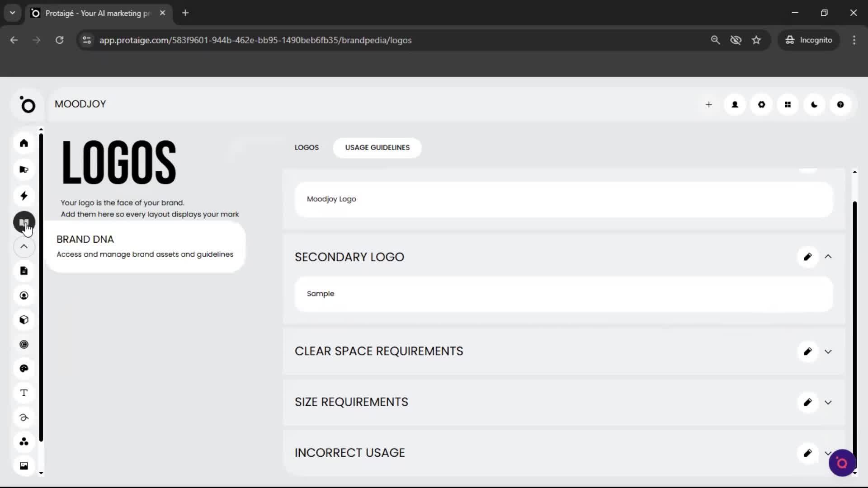Open the Text (T) tool icon
The width and height of the screenshot is (868, 488).
(24, 393)
